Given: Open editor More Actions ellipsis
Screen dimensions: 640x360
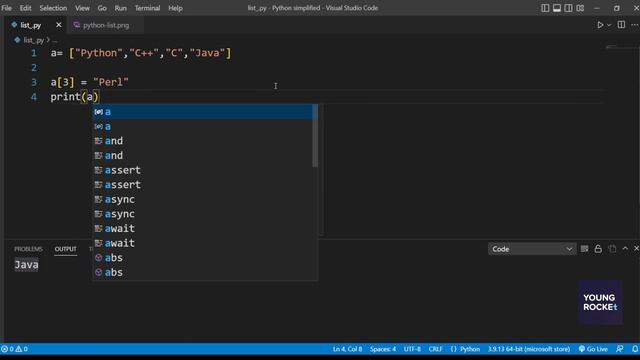Looking at the screenshot, I should (x=634, y=25).
